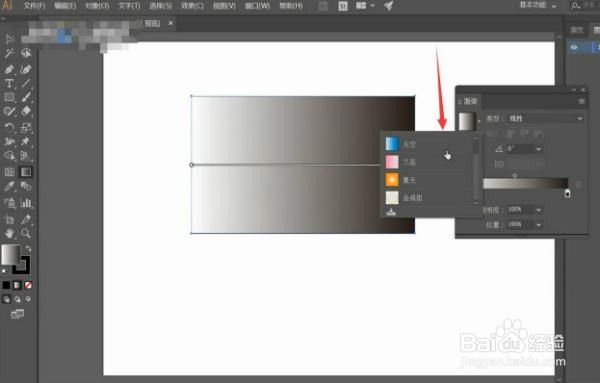Set paint mode to Gradient
The width and height of the screenshot is (600, 383).
click(x=17, y=285)
